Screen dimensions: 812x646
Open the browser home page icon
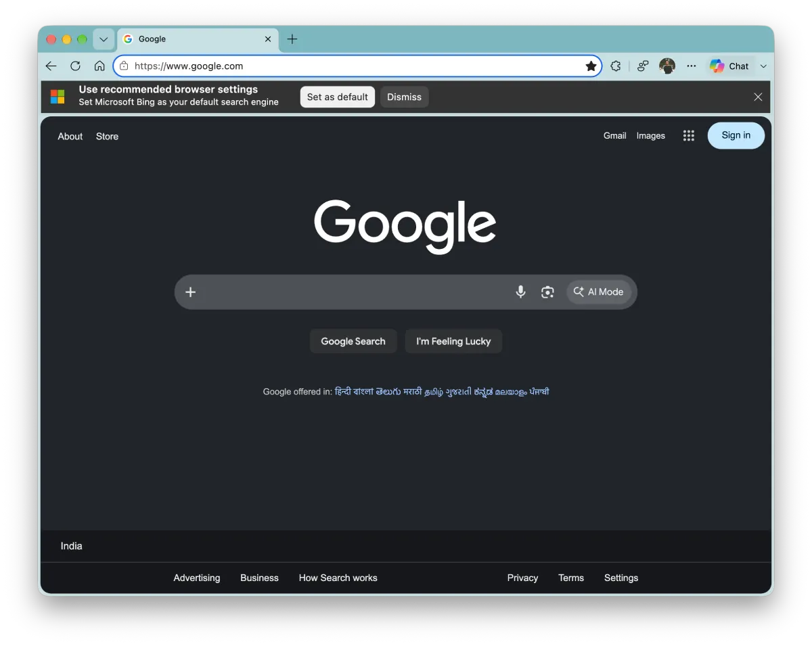tap(99, 66)
